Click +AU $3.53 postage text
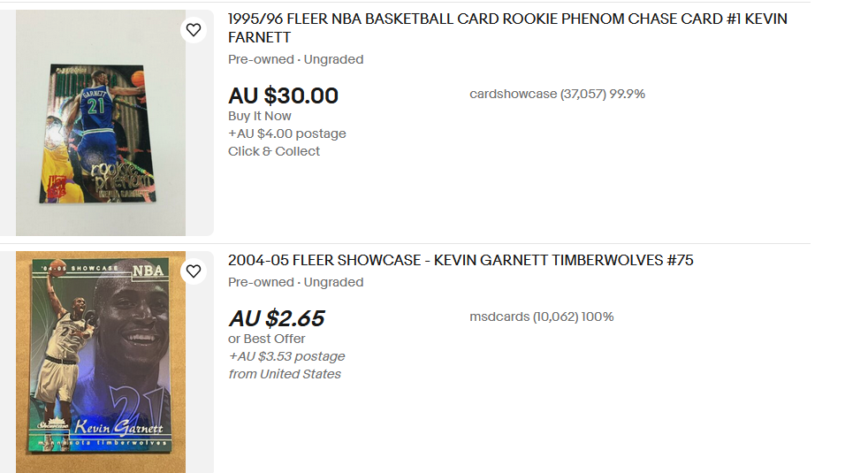 tap(286, 356)
